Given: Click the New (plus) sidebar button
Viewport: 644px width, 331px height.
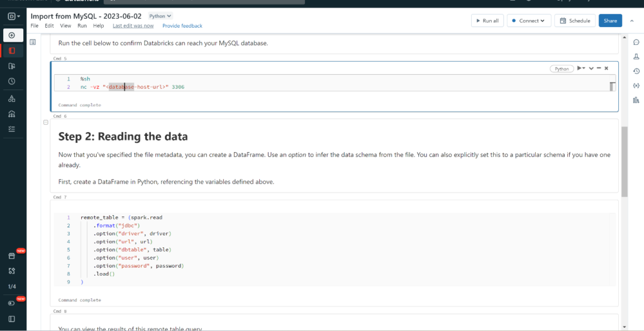Looking at the screenshot, I should pyautogui.click(x=13, y=35).
